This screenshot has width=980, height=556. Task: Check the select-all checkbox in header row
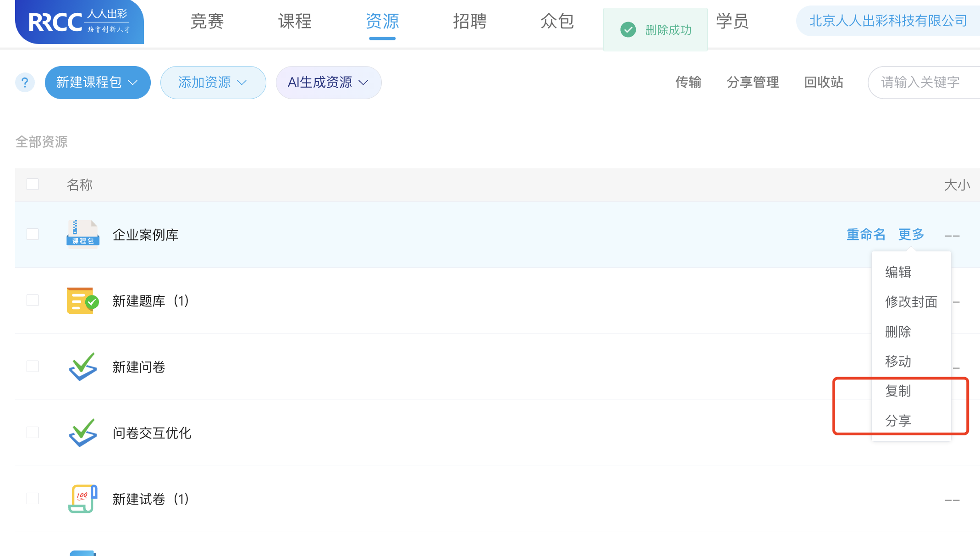click(x=33, y=184)
